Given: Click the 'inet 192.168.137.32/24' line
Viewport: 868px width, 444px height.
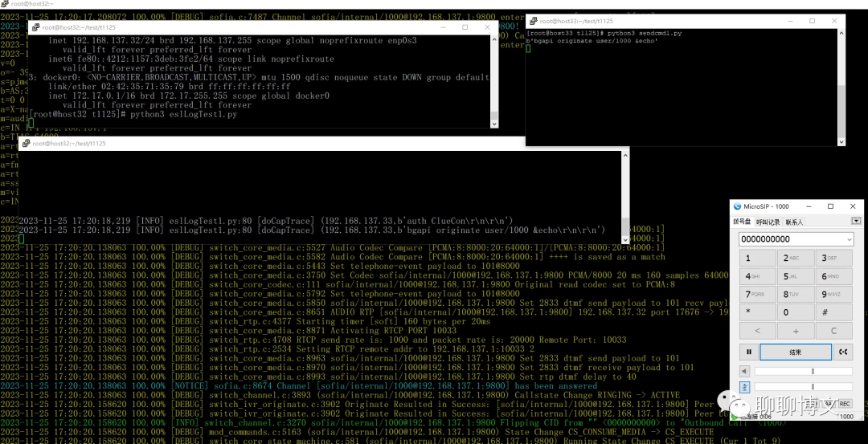Looking at the screenshot, I should [x=232, y=40].
